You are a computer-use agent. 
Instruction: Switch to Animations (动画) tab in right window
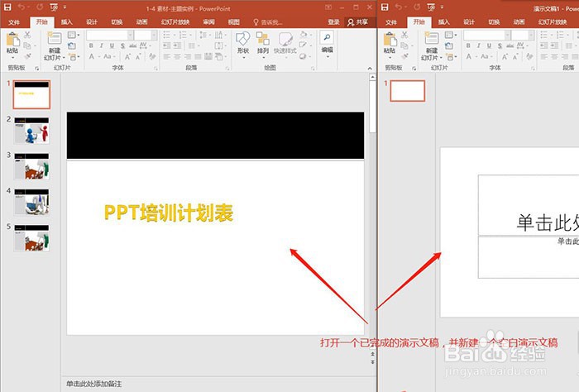click(519, 22)
